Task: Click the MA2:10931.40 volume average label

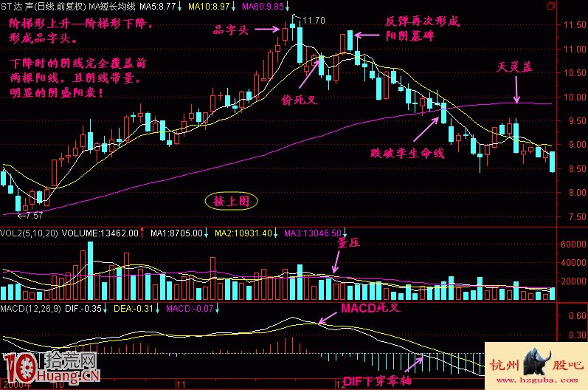Action: tap(243, 233)
